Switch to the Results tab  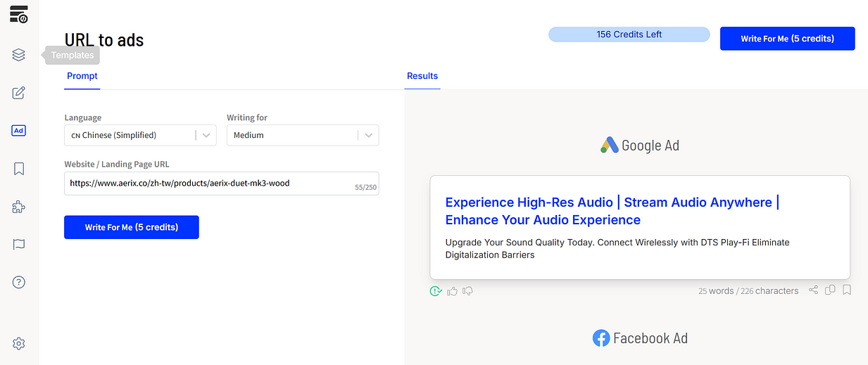[422, 76]
